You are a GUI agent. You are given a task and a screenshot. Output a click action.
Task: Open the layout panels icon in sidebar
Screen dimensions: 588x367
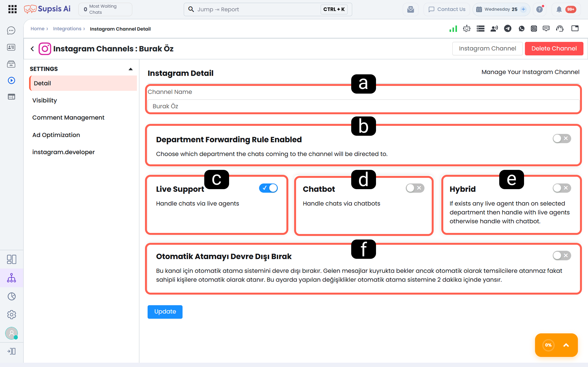[x=11, y=259]
